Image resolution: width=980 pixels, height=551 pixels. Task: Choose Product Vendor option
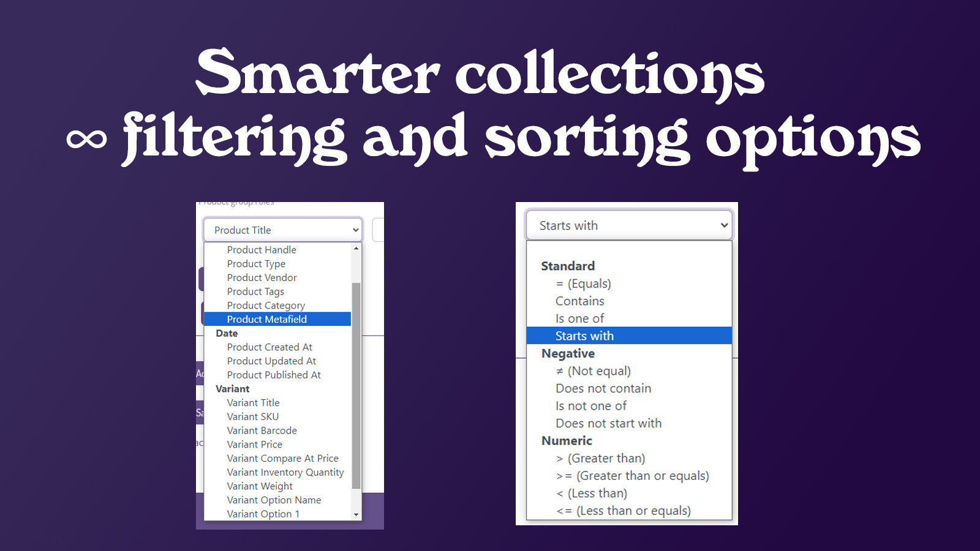tap(261, 277)
